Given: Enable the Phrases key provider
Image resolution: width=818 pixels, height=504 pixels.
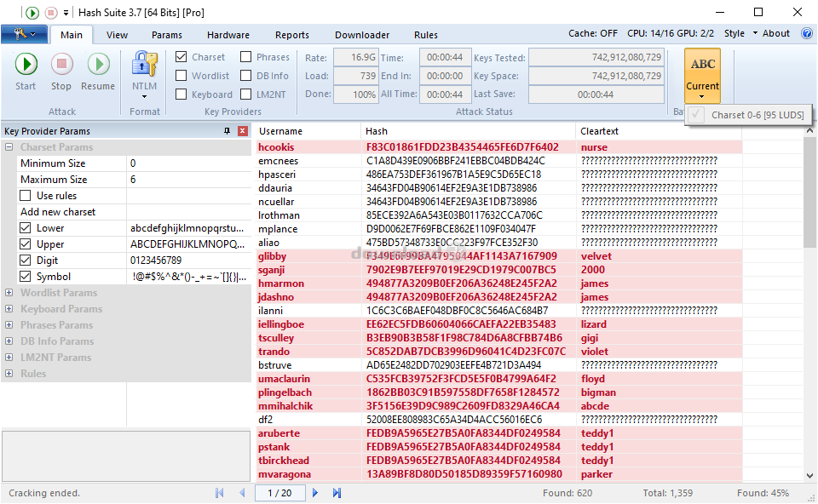Looking at the screenshot, I should click(245, 57).
